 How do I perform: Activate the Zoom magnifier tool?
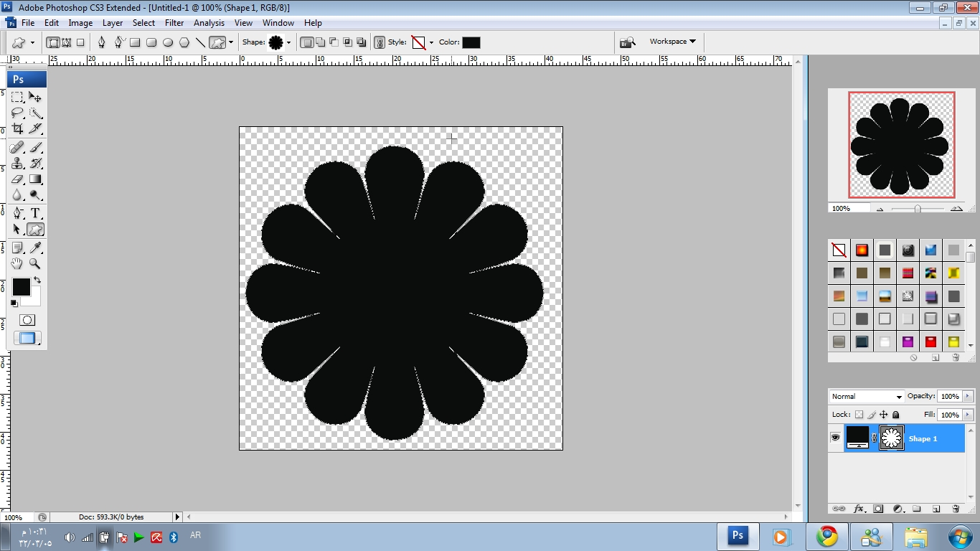(35, 264)
